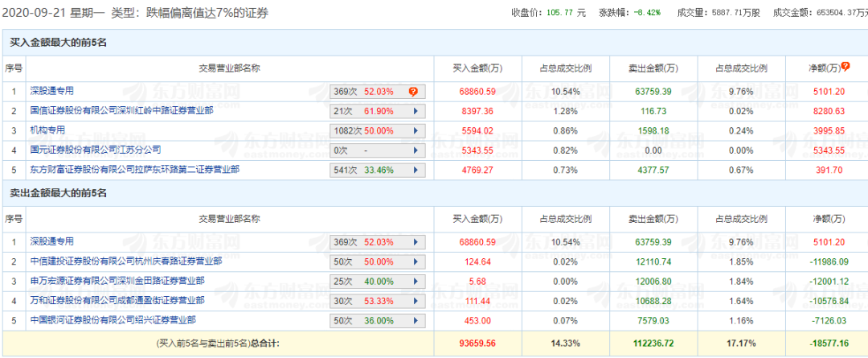
Task: Open the 中国银河证券绍兴证券营业部 link
Action: [x=112, y=319]
